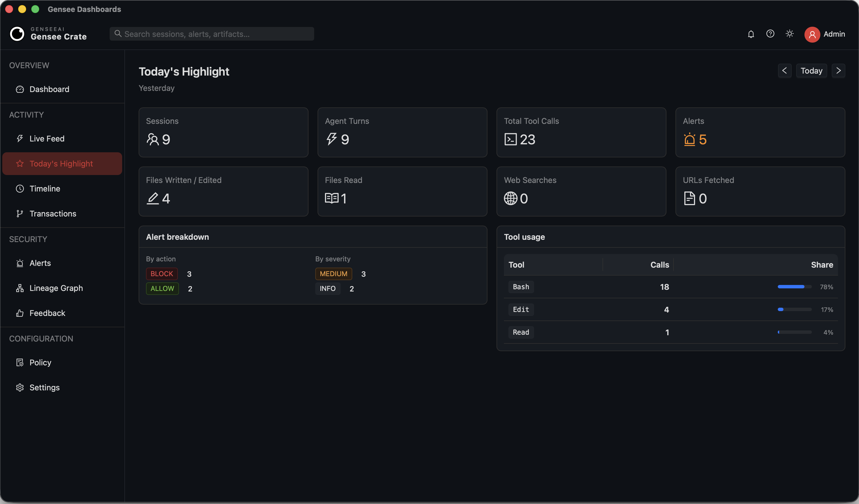Click the Read share progress bar

(x=795, y=332)
